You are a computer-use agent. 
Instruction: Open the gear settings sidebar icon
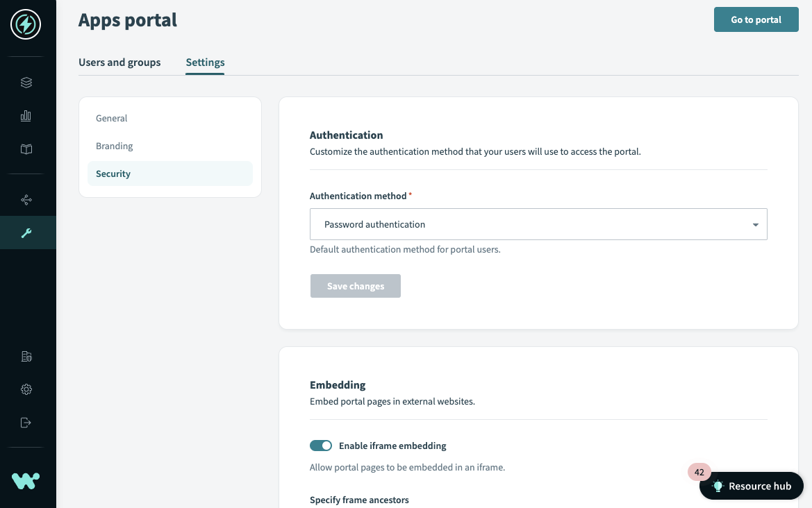coord(26,389)
